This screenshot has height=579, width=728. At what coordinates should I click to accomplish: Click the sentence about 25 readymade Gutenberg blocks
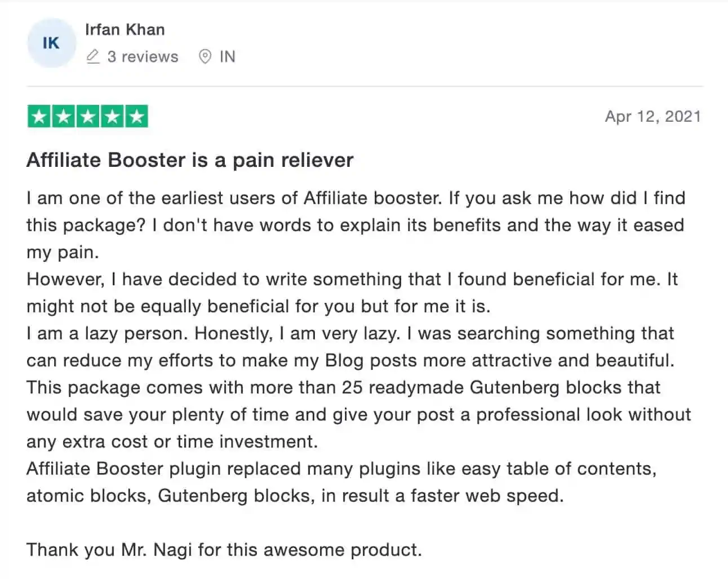[x=358, y=414]
